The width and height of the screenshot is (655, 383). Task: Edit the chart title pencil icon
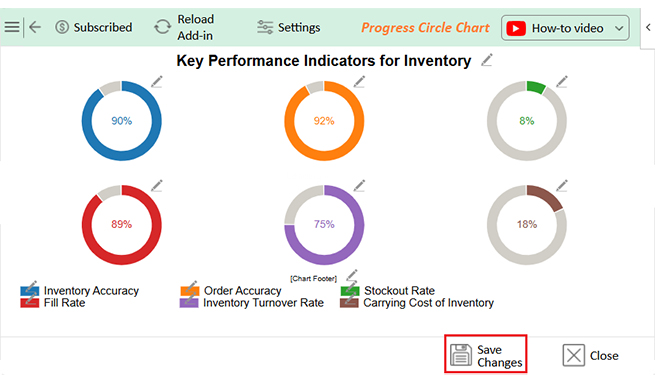(487, 61)
